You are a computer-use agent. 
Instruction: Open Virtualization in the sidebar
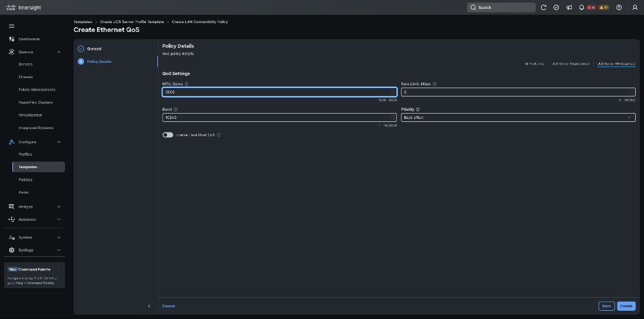pyautogui.click(x=30, y=115)
